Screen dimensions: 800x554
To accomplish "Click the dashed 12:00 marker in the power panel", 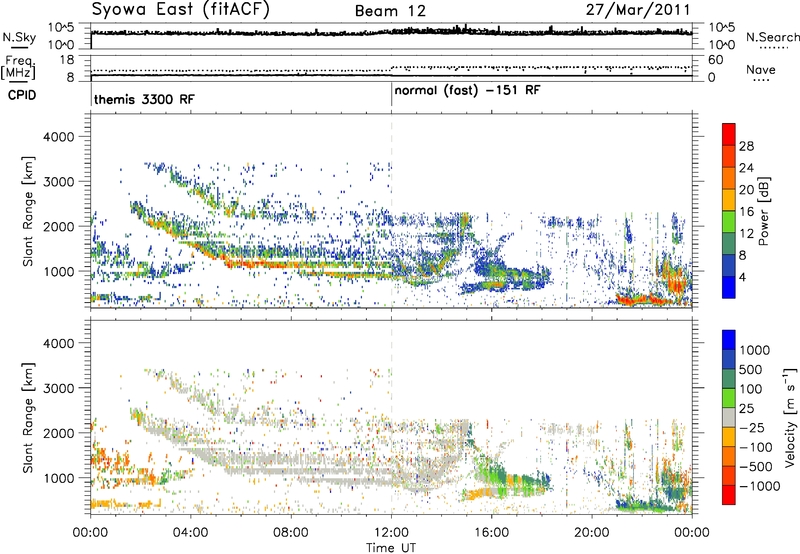I will pos(392,210).
